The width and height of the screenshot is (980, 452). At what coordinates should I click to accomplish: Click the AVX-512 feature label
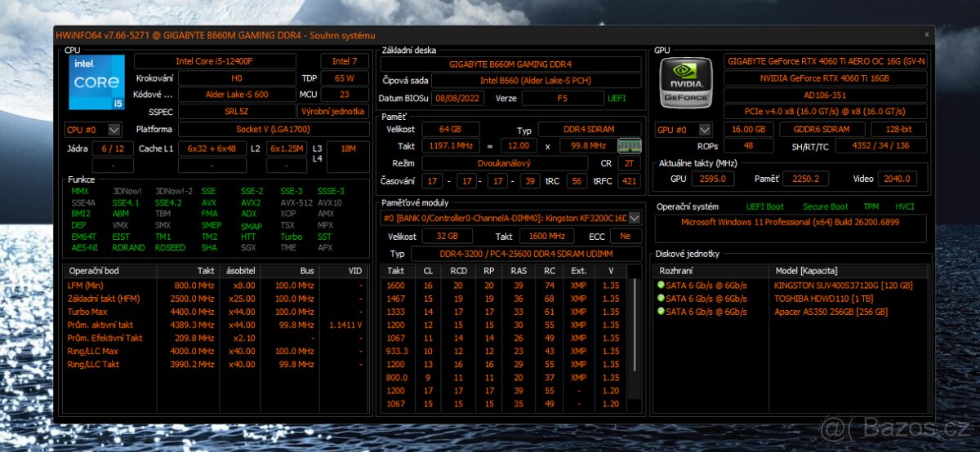(x=296, y=203)
